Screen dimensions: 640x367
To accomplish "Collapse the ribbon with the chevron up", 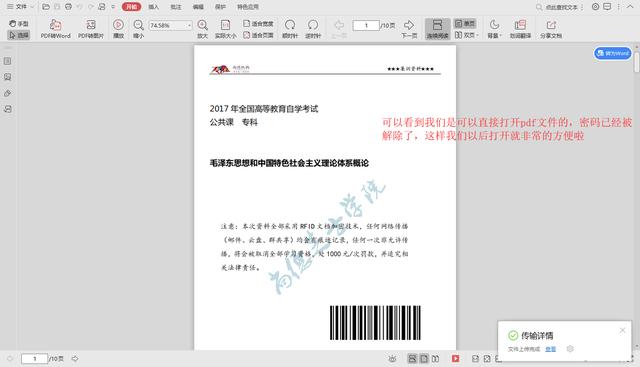I will [x=630, y=7].
